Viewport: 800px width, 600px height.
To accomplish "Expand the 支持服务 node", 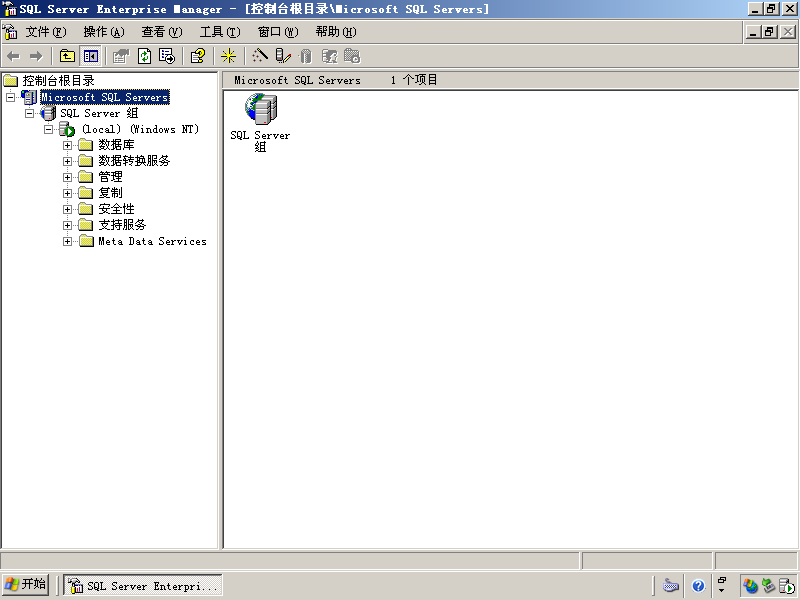I will [x=67, y=226].
